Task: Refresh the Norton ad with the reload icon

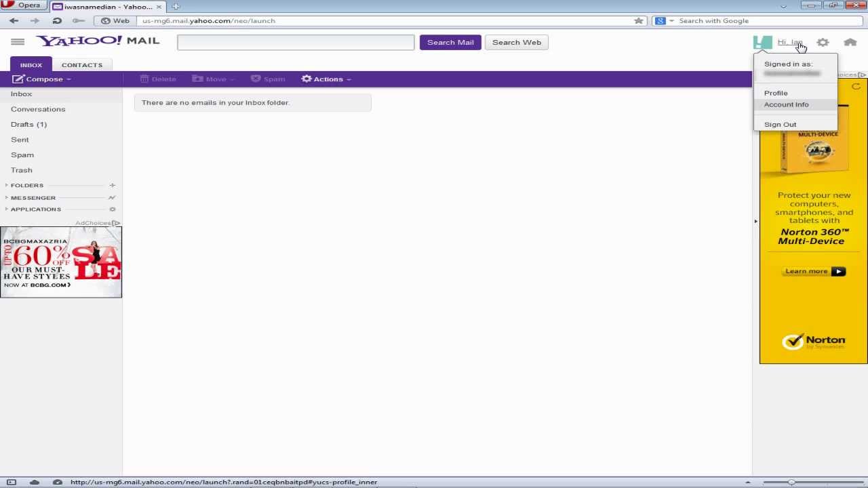Action: (x=856, y=87)
